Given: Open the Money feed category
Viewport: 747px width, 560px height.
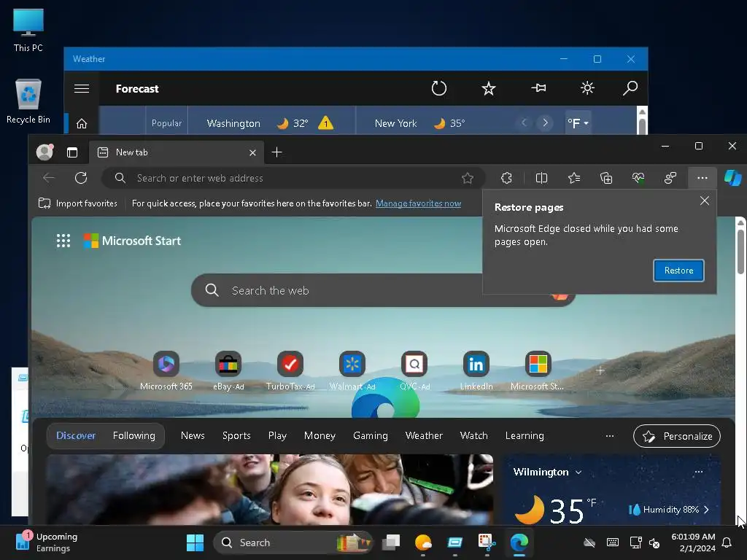Looking at the screenshot, I should pyautogui.click(x=320, y=436).
